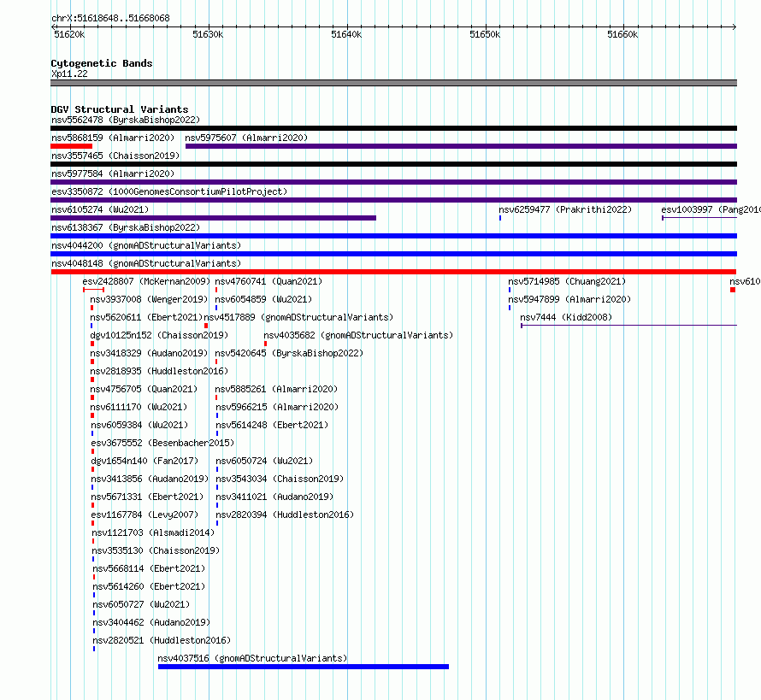Select the purple nsv6105274 (Wu2021) bar

pyautogui.click(x=213, y=218)
